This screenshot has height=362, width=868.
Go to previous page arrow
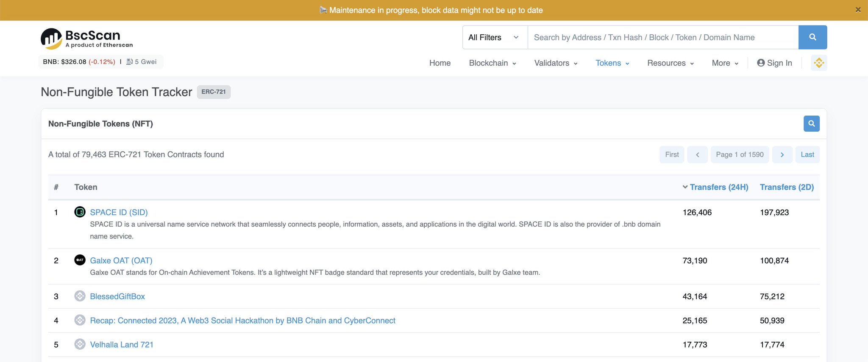[697, 155]
